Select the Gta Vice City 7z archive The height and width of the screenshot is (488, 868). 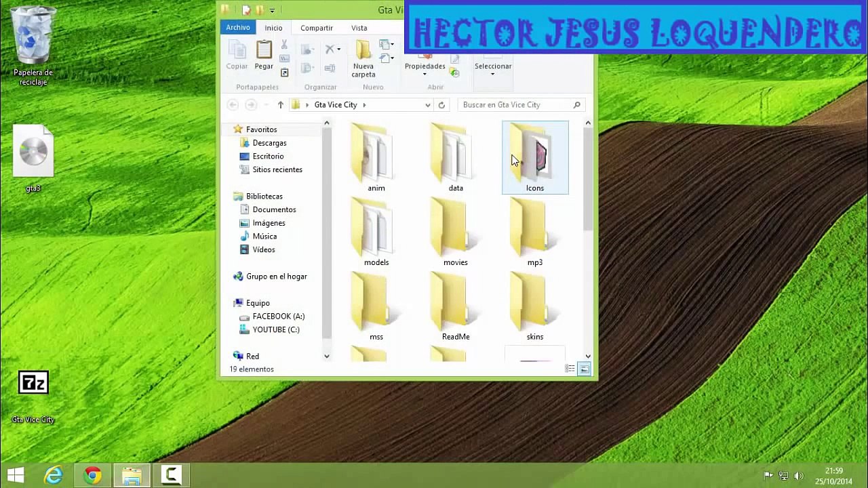click(x=33, y=396)
